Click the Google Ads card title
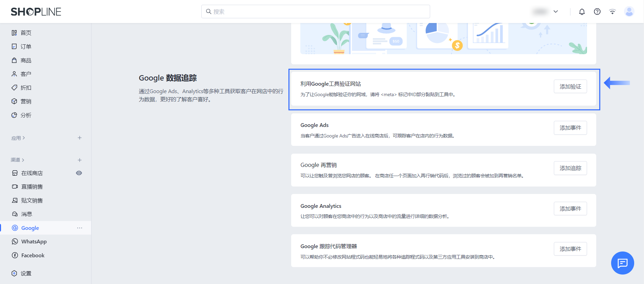The height and width of the screenshot is (284, 644). [x=315, y=125]
